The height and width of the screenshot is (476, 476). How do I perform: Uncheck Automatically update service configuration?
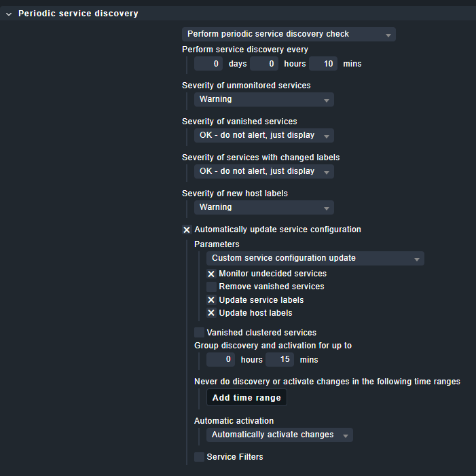187,230
